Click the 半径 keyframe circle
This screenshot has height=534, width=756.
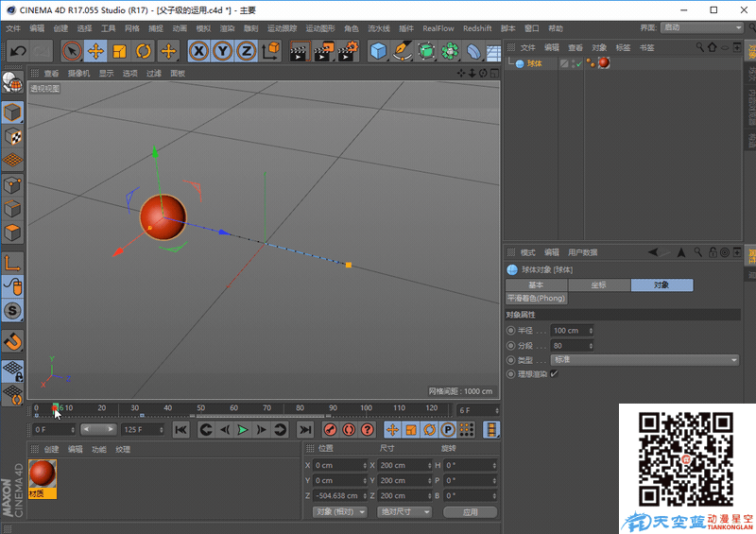pyautogui.click(x=511, y=331)
